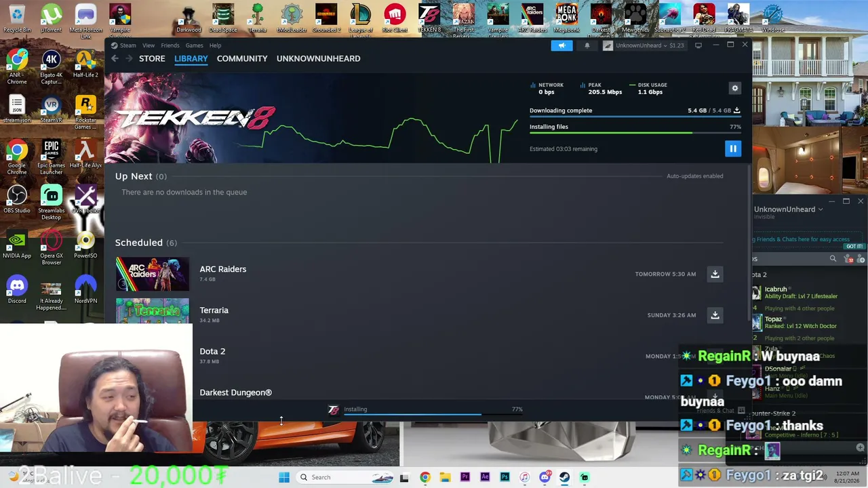Screen dimensions: 868x488
Task: Click the Downloading complete progress bar
Action: point(635,117)
